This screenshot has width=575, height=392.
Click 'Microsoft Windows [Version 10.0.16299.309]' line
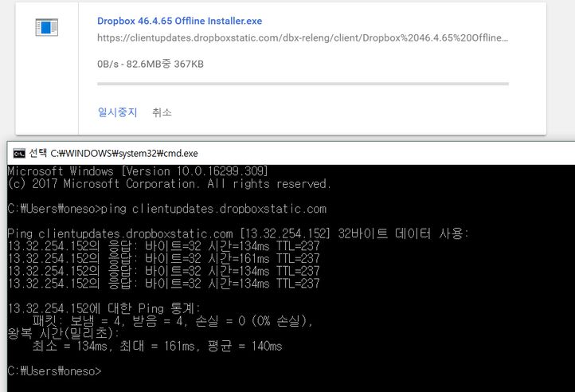point(138,171)
